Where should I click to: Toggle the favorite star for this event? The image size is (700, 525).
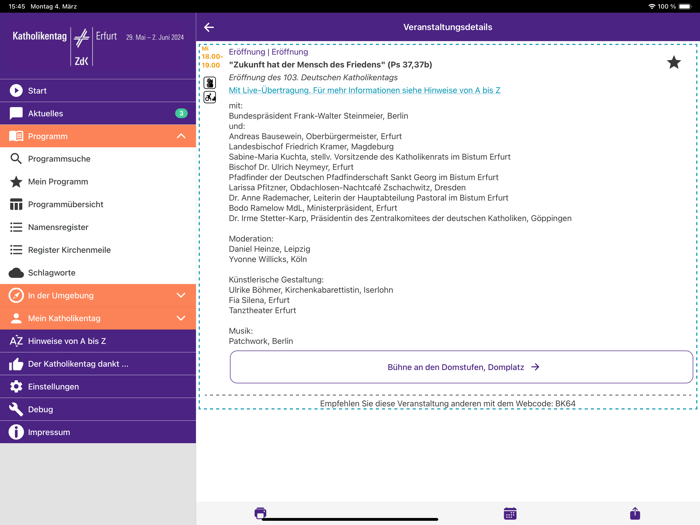click(x=674, y=62)
